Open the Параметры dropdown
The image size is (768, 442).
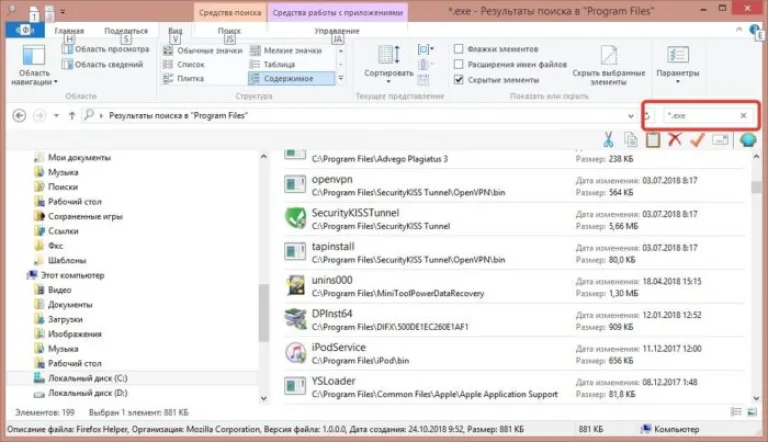(x=677, y=64)
